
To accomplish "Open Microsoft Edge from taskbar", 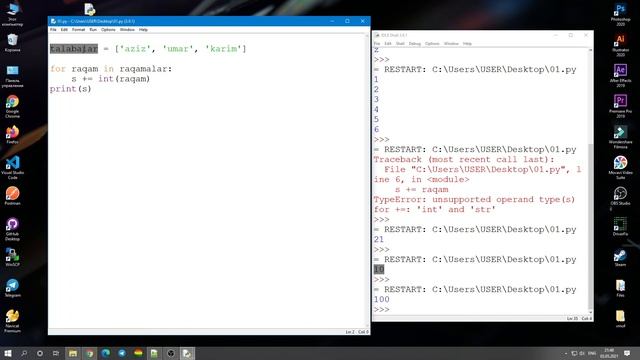I will [106, 353].
